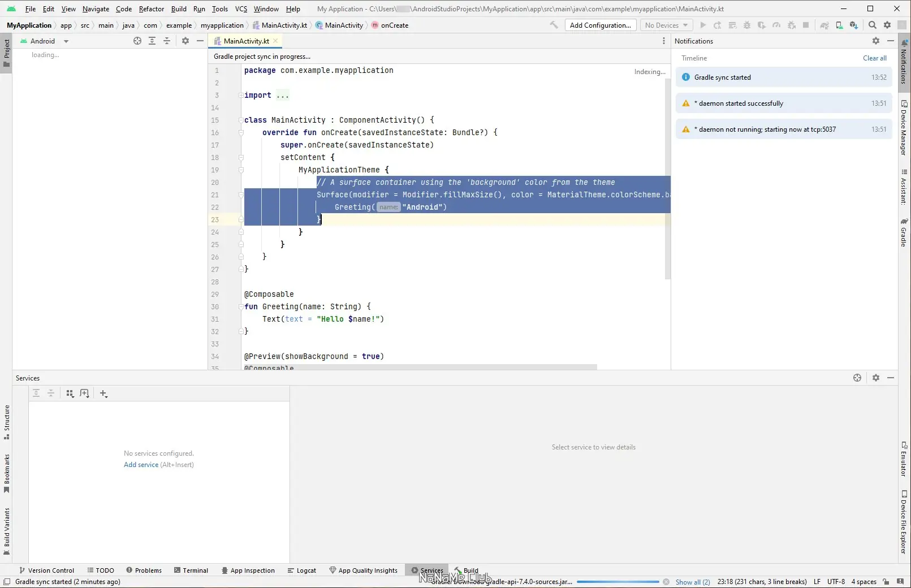This screenshot has width=911, height=588.
Task: Open the No Devices dropdown
Action: click(x=666, y=25)
